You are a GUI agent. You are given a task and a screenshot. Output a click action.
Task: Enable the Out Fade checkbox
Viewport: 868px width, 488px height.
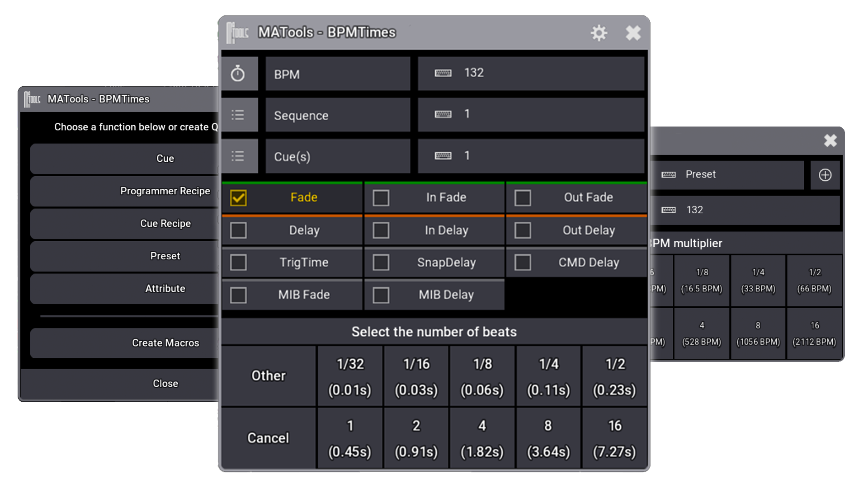[523, 198]
